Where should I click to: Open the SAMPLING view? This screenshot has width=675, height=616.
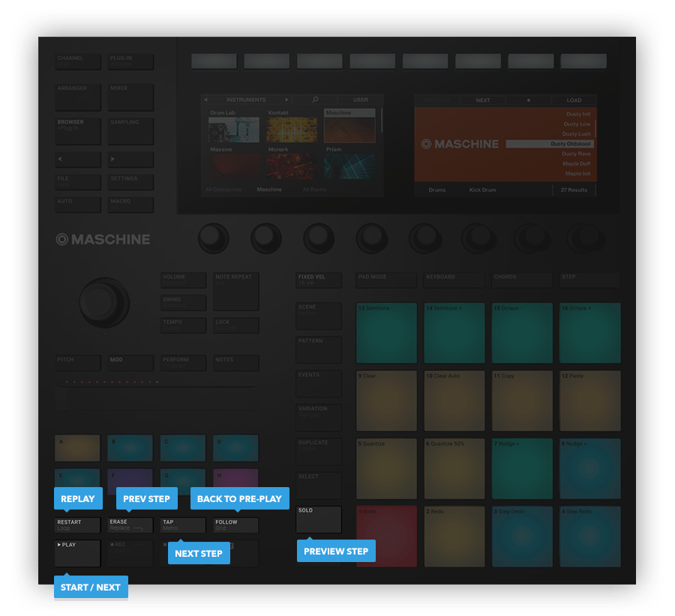tap(130, 131)
